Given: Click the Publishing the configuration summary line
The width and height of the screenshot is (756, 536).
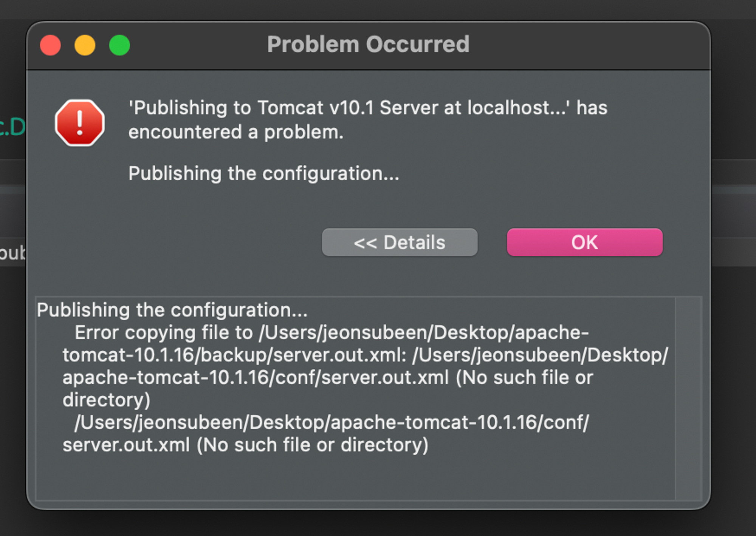Looking at the screenshot, I should (x=263, y=174).
